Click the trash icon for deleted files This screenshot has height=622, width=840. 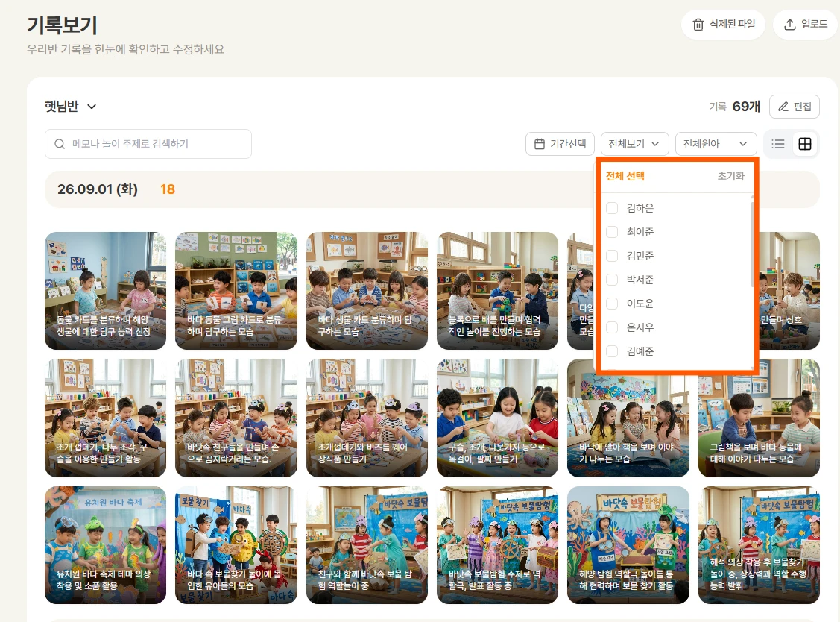698,25
